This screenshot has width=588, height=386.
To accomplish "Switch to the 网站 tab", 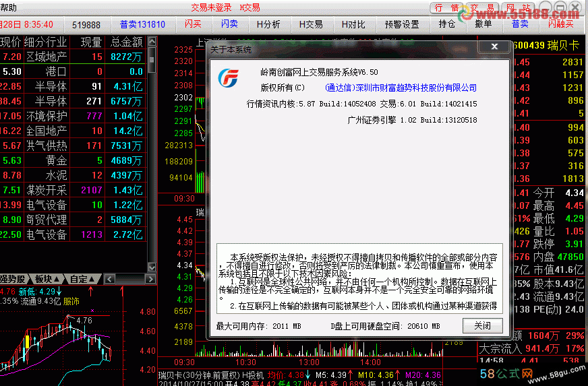I will click(519, 7).
